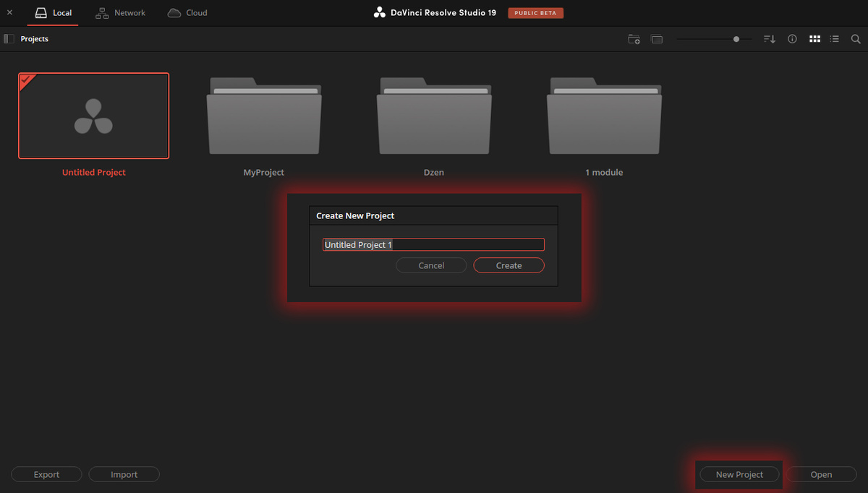Click the Untitled Project name label
The width and height of the screenshot is (868, 493).
(94, 173)
